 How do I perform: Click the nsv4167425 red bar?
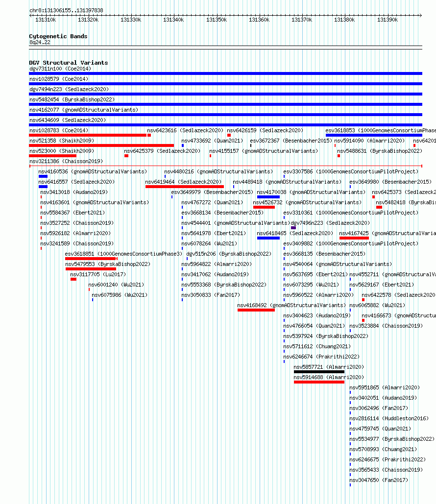(354, 238)
